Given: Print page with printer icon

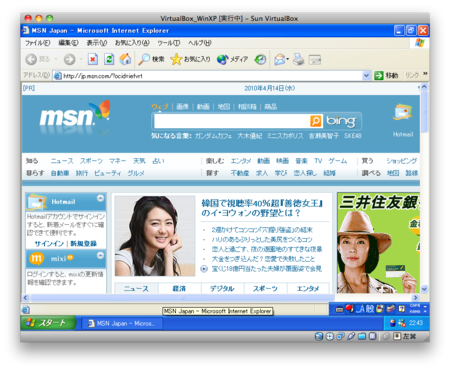Looking at the screenshot, I should click(298, 59).
